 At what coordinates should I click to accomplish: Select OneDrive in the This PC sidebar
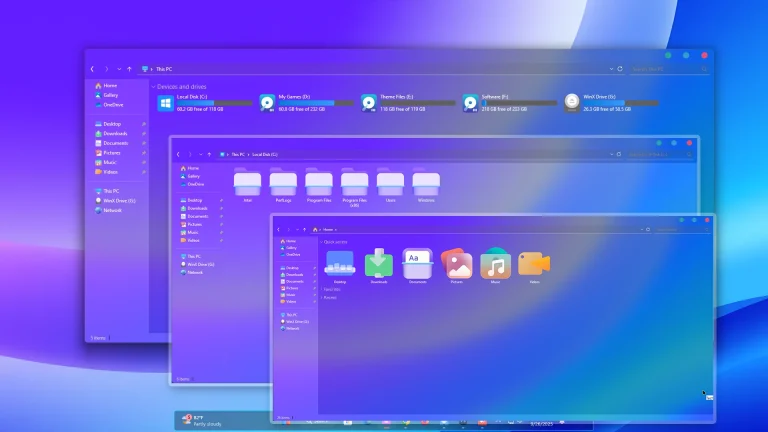click(111, 104)
